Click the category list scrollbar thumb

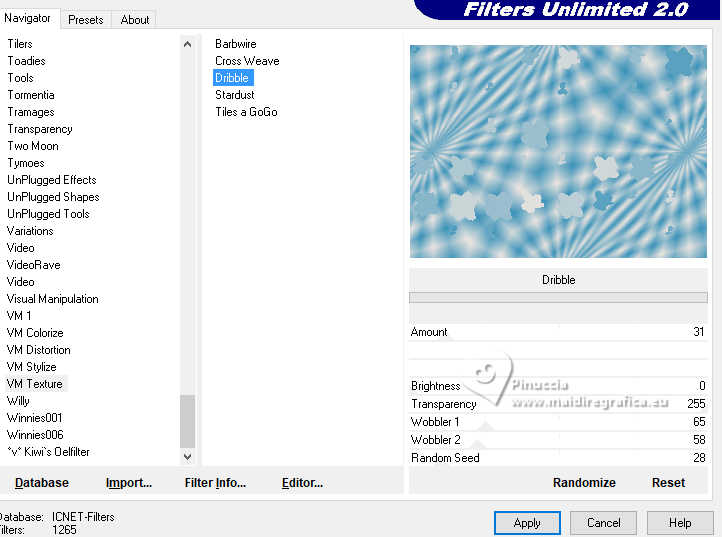187,421
